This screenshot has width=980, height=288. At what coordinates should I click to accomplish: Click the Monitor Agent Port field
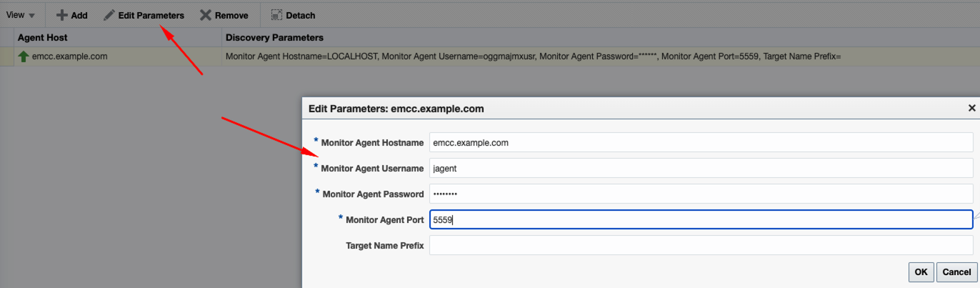click(701, 220)
